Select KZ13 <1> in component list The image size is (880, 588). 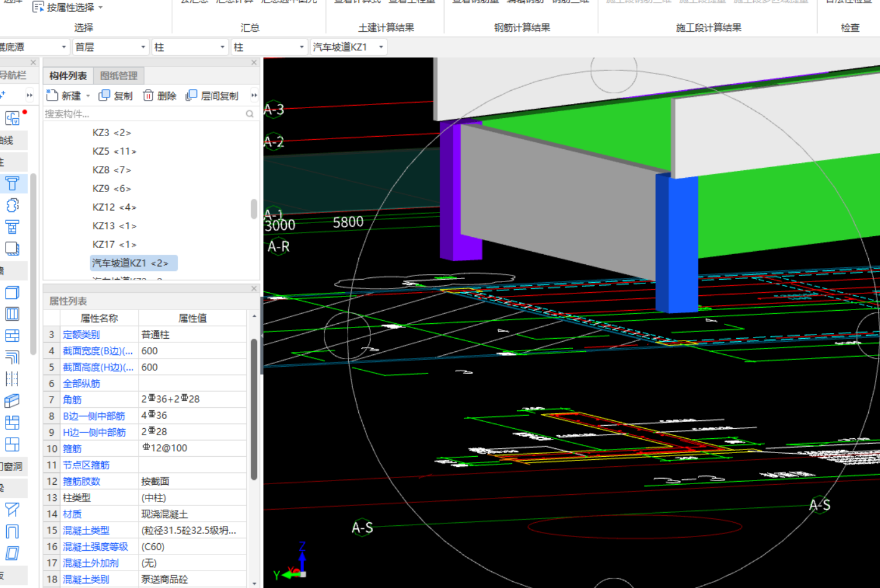[x=114, y=226]
